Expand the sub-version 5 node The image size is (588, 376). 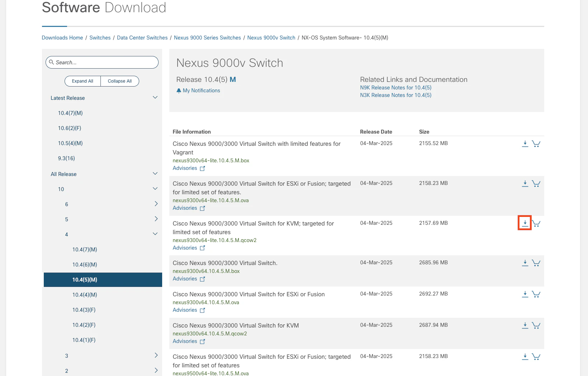pos(156,219)
